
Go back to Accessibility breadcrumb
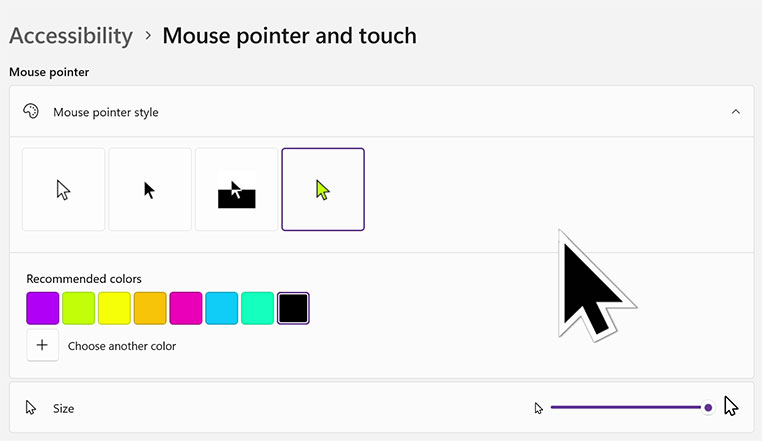pos(71,36)
